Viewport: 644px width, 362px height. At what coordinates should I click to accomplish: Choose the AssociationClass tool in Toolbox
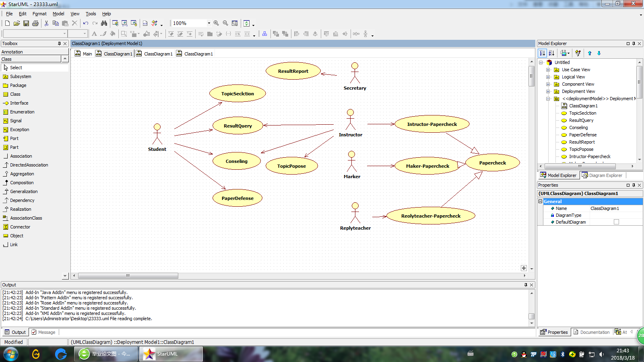tap(26, 218)
